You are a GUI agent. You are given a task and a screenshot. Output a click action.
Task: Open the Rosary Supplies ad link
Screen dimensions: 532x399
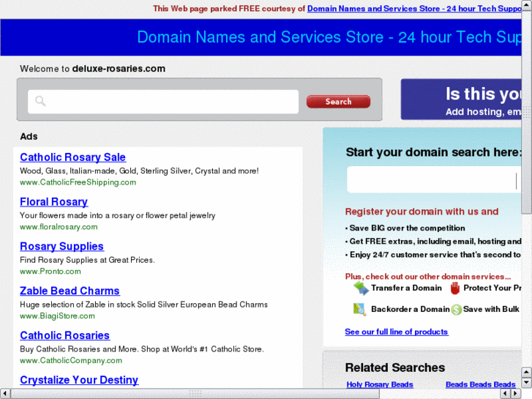point(61,246)
